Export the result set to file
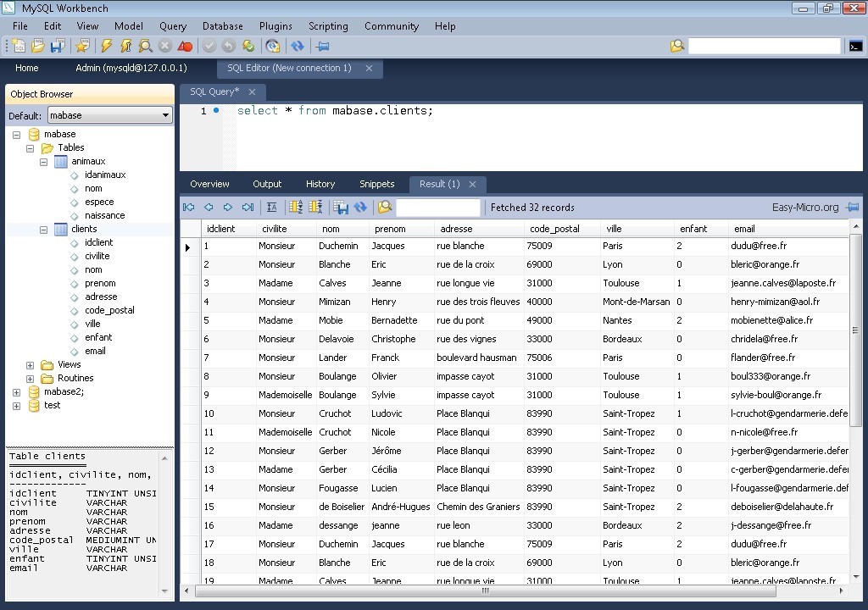 [341, 207]
